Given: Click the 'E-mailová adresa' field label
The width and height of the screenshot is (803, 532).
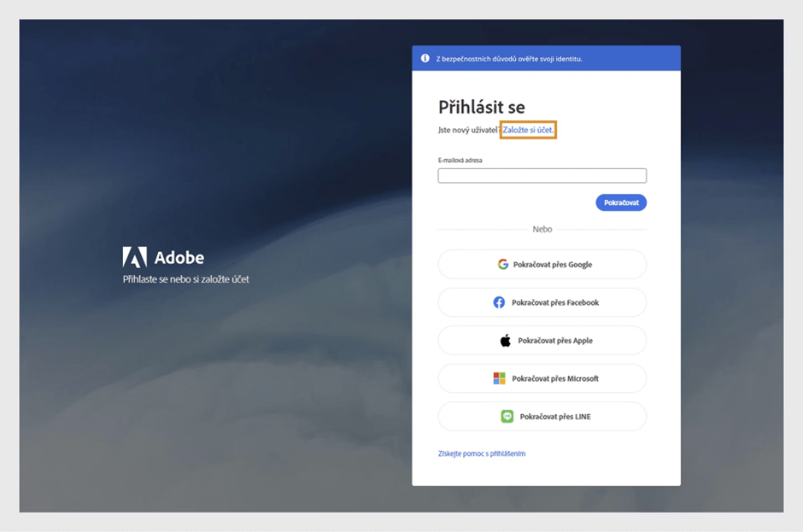Looking at the screenshot, I should point(460,161).
